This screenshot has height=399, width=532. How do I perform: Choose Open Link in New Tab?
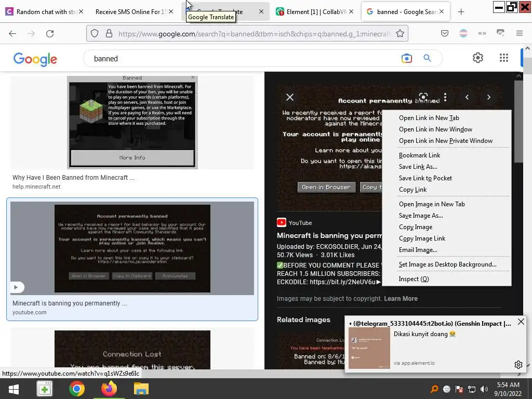pos(429,118)
